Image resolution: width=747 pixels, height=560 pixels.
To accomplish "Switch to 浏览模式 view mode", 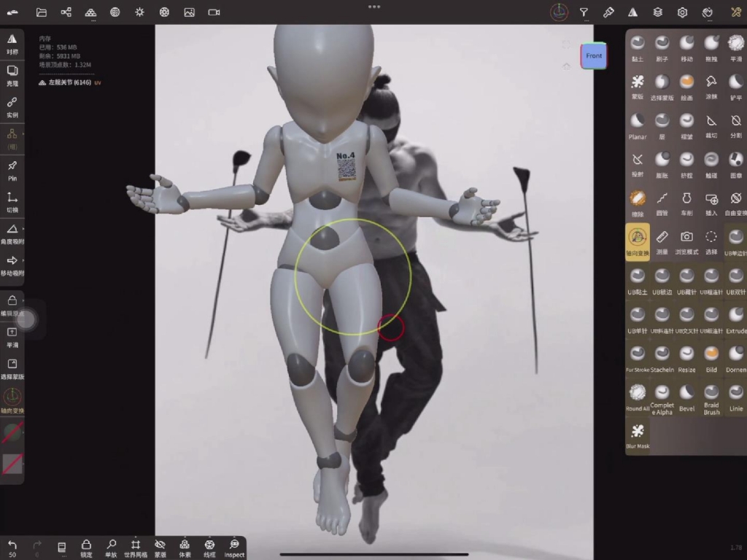I will point(686,242).
